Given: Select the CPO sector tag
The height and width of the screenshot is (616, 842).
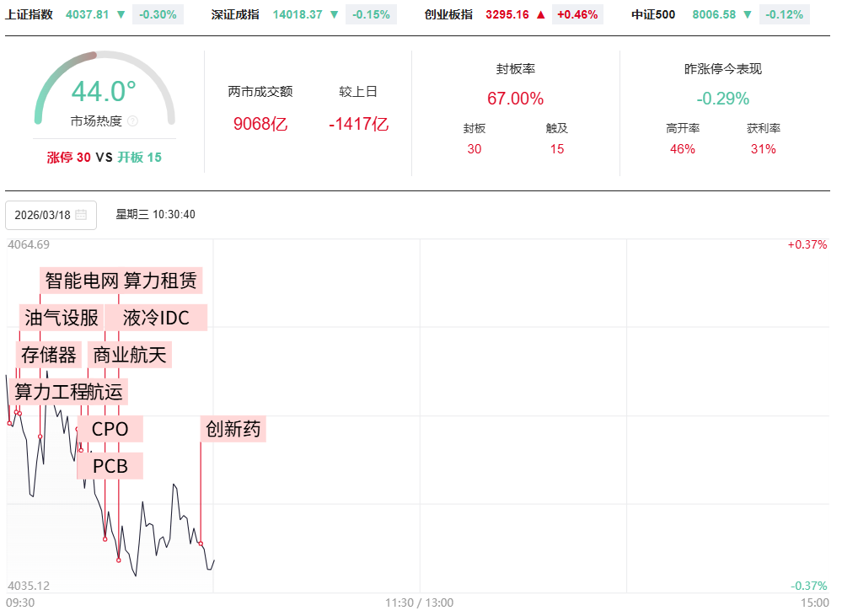Looking at the screenshot, I should click(x=110, y=429).
